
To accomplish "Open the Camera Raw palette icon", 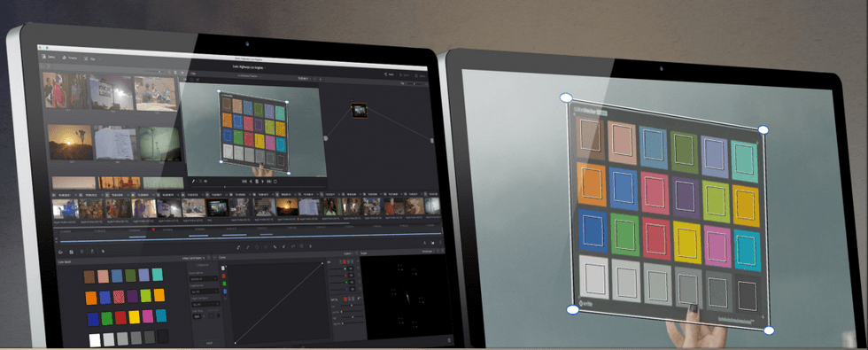I will (x=60, y=252).
